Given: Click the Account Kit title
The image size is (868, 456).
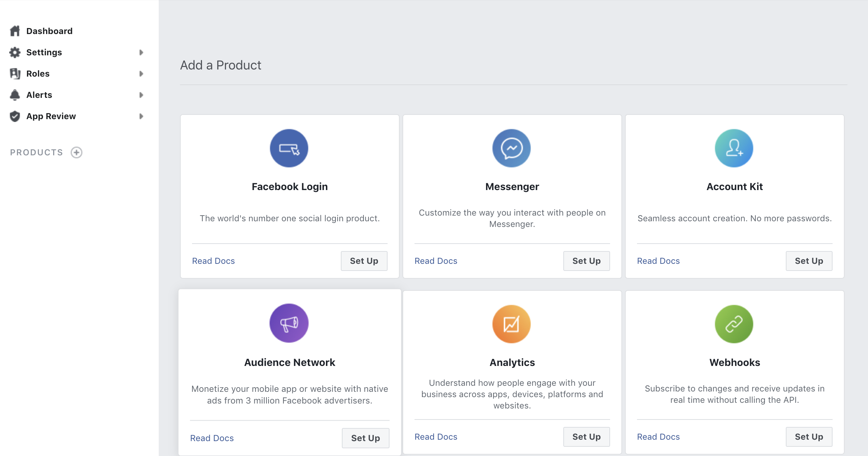Looking at the screenshot, I should [735, 187].
